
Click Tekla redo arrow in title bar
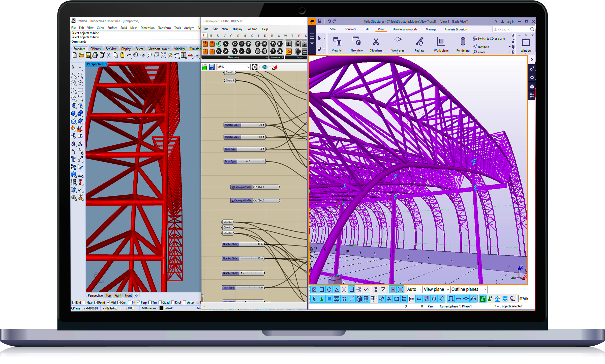(334, 21)
